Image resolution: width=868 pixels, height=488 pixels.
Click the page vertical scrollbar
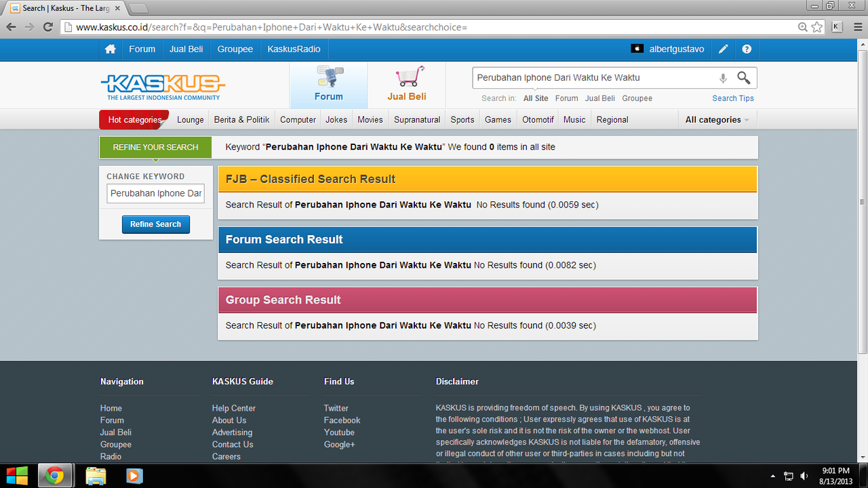coord(863,203)
